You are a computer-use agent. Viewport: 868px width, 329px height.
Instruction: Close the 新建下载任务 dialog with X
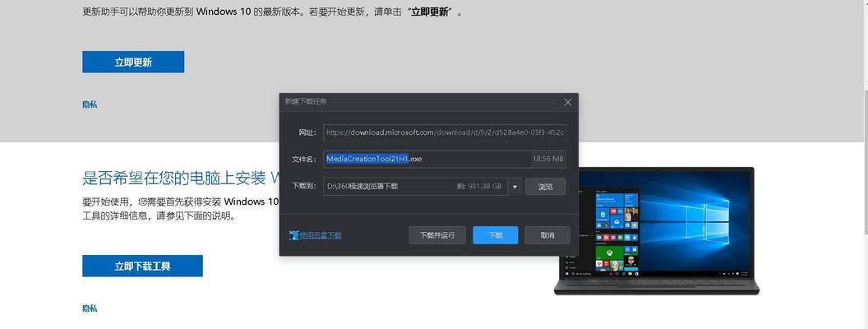(567, 102)
